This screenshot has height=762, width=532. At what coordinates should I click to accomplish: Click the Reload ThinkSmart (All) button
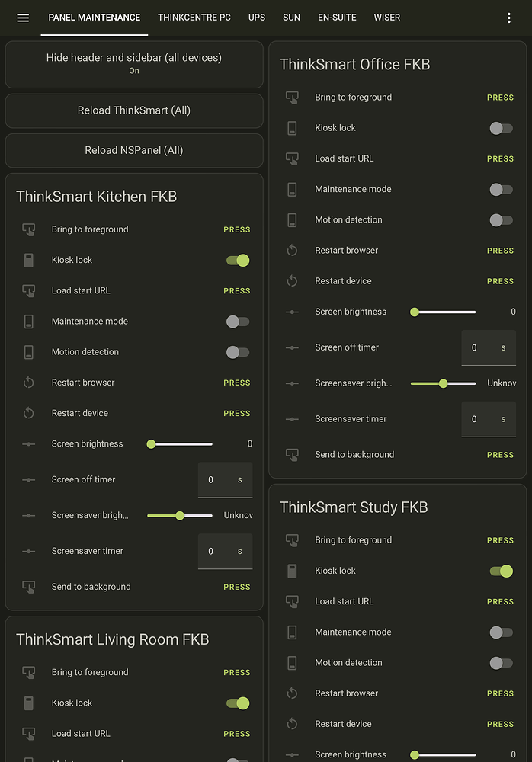point(134,110)
